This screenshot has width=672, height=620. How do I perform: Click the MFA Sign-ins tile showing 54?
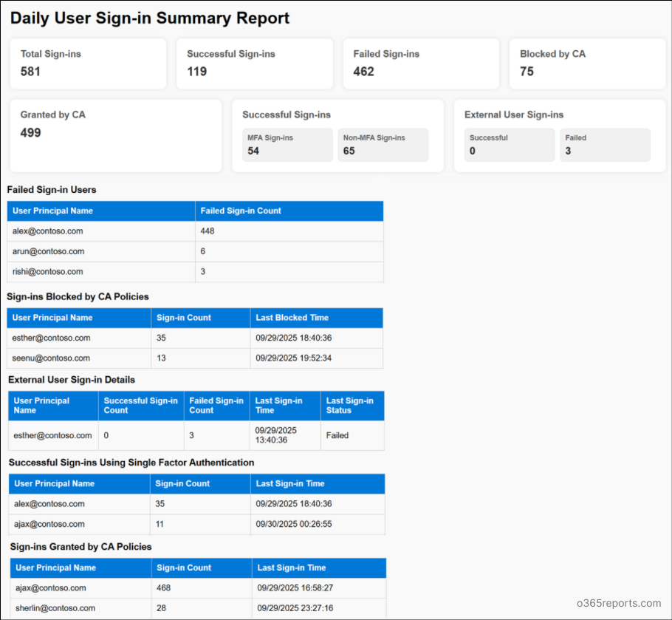(287, 145)
